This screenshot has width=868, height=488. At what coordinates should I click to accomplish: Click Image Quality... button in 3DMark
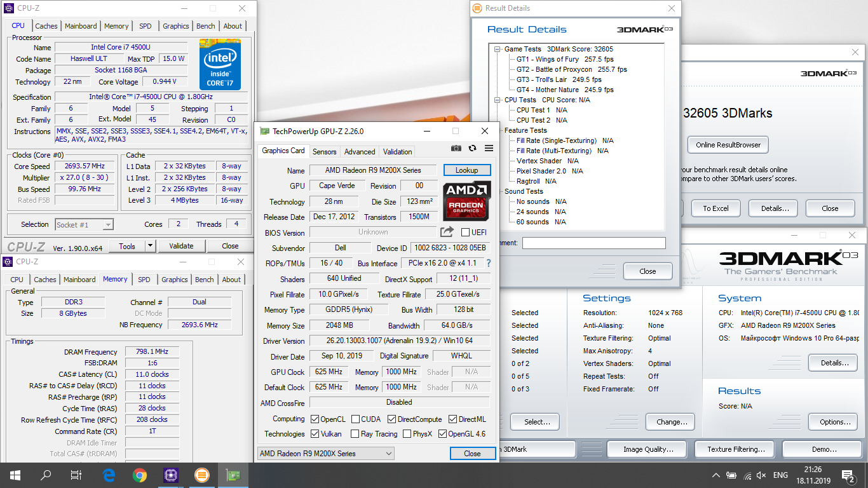pos(648,449)
